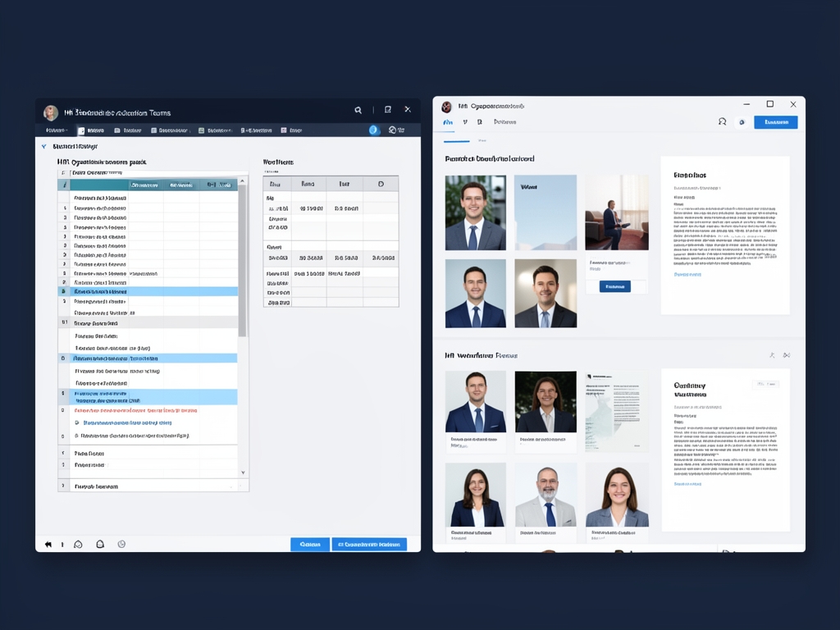Click the search magnifier in the left window title bar
This screenshot has width=840, height=630.
click(x=358, y=110)
